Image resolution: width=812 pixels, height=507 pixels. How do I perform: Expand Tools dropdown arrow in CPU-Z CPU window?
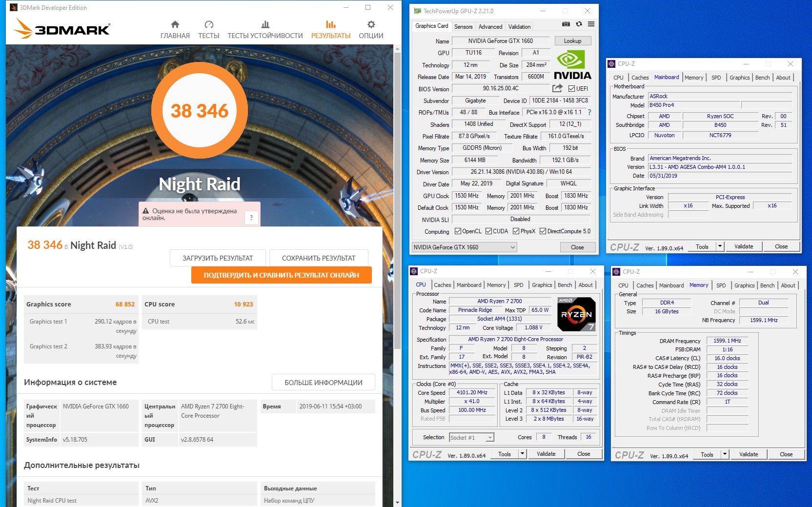click(x=522, y=454)
